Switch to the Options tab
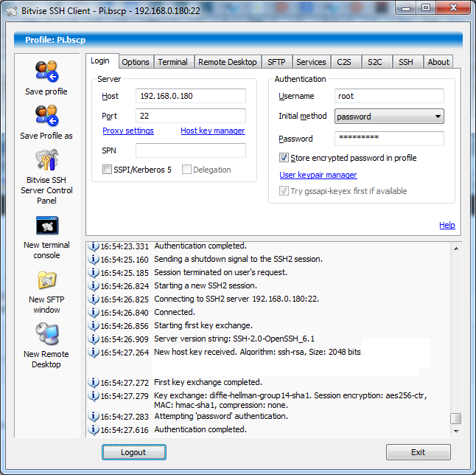This screenshot has width=476, height=475. pos(136,62)
